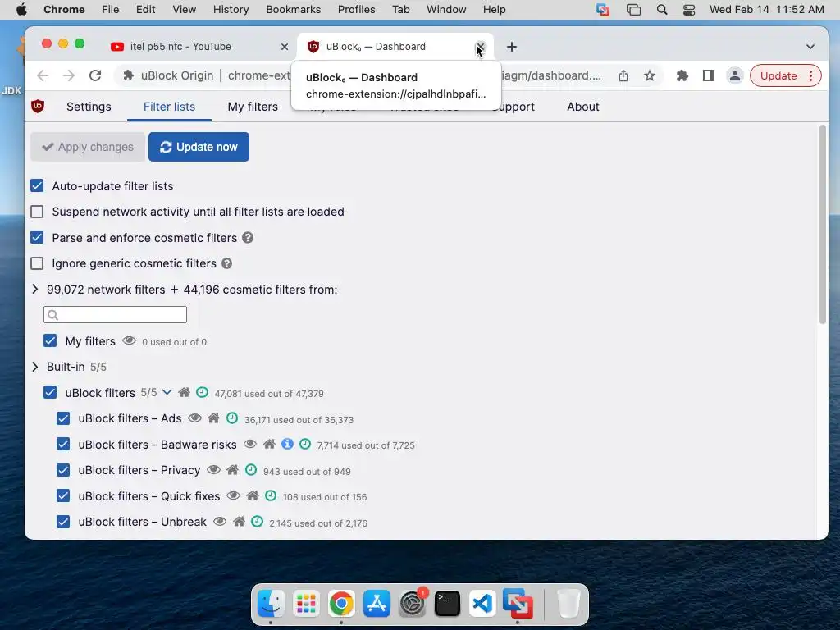View content of uBlock filters – Badware risks
This screenshot has width=840, height=630.
click(x=250, y=444)
